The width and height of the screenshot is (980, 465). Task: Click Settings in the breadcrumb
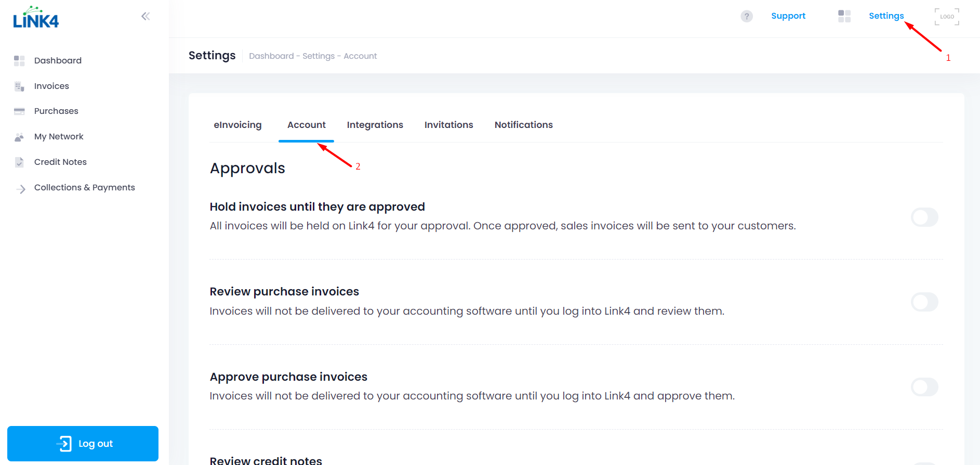coord(319,56)
